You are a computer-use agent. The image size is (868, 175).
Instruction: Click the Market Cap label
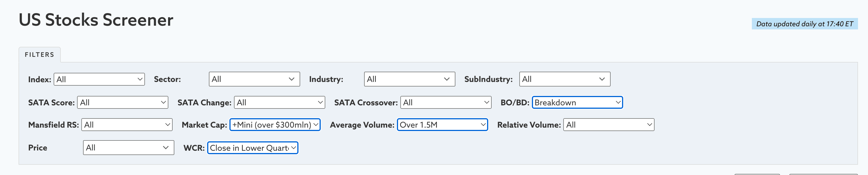tap(204, 125)
